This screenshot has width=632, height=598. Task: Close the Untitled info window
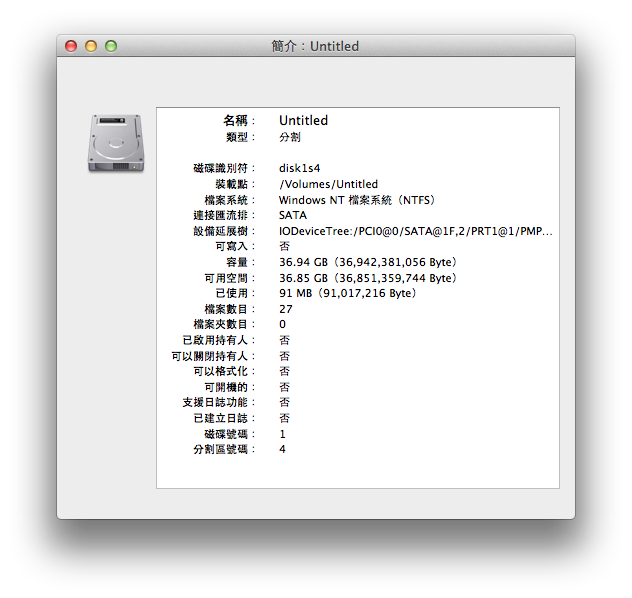[71, 46]
